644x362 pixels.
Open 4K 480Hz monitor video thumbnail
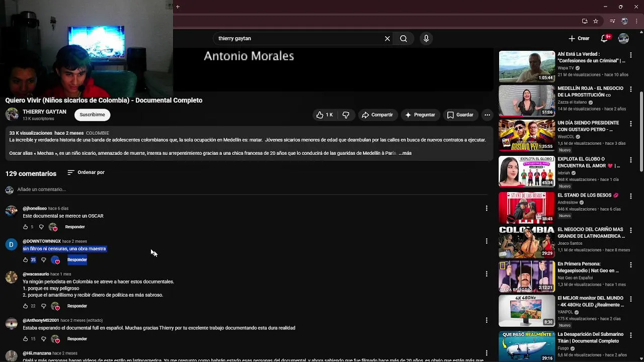[527, 310]
